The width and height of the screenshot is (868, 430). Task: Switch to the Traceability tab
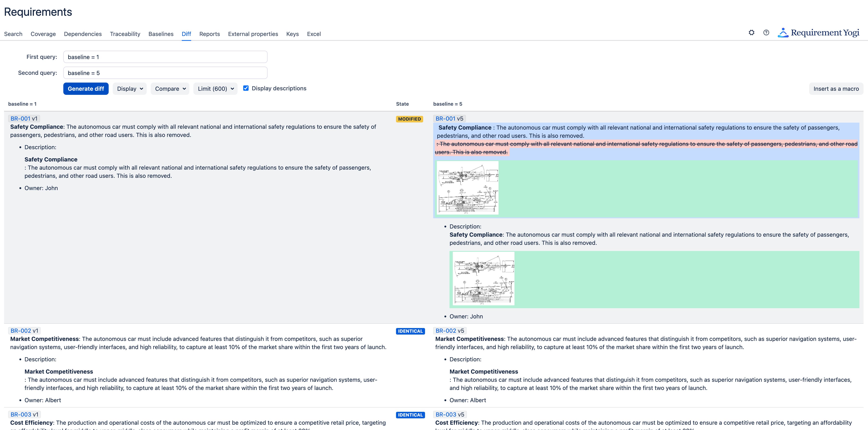pos(125,34)
